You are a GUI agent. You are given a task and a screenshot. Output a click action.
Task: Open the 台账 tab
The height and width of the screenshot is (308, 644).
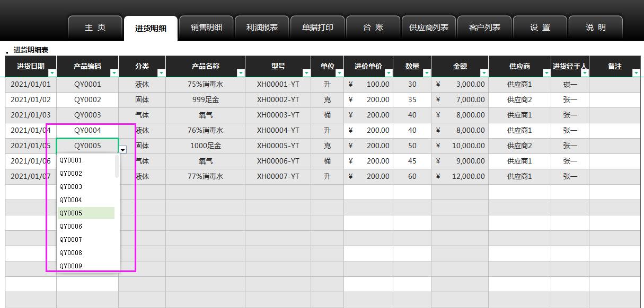[373, 27]
